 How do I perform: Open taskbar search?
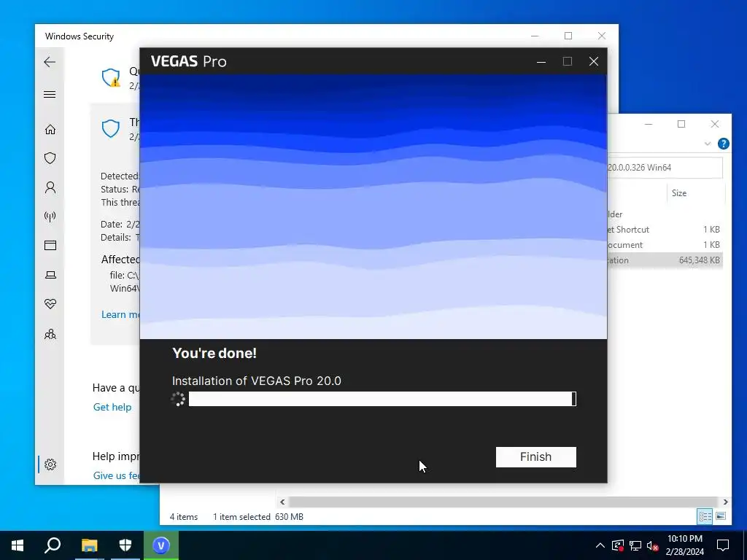coord(53,545)
